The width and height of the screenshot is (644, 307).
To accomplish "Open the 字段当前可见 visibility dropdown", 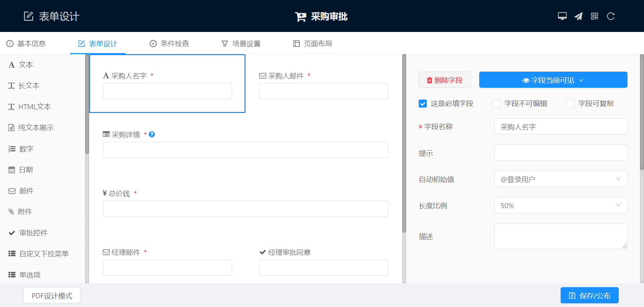I will pyautogui.click(x=553, y=80).
